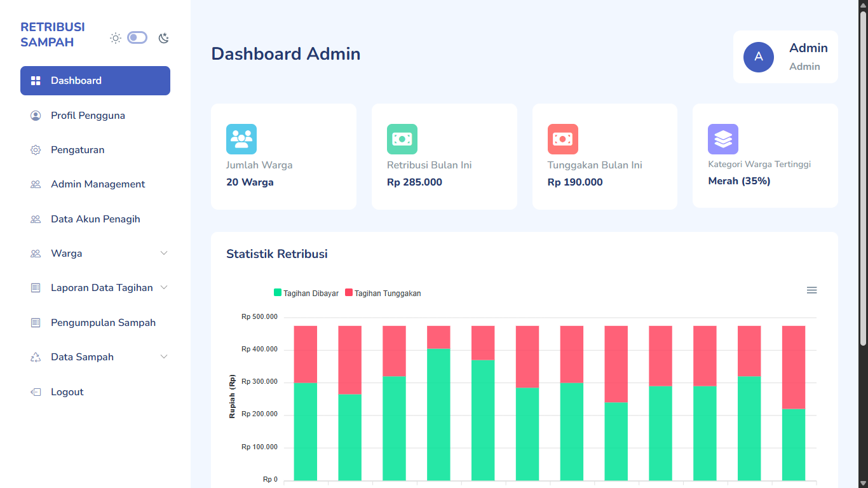Click the last red bar segment in chart
Image resolution: width=868 pixels, height=488 pixels.
pos(794,367)
